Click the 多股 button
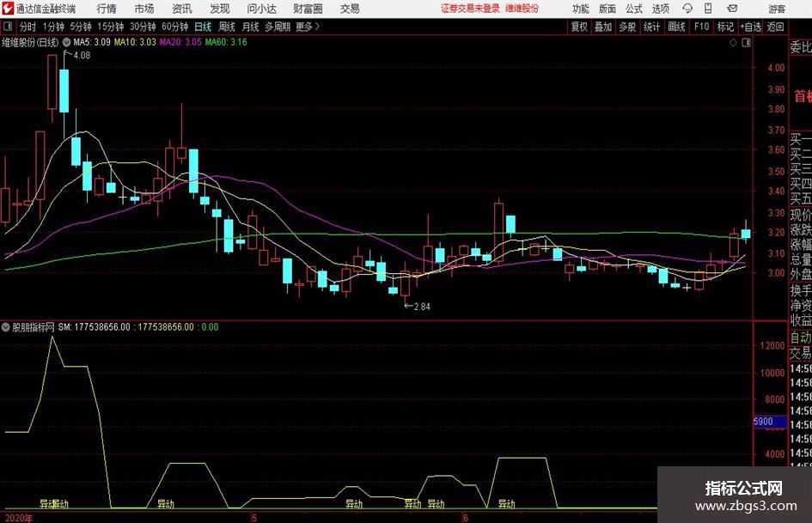Viewport: 812px width, 523px height. [x=627, y=27]
